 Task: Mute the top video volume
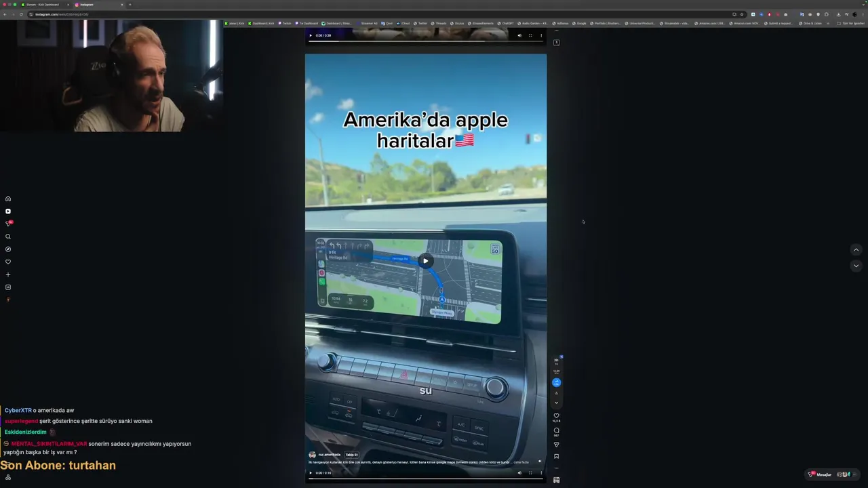(x=519, y=35)
